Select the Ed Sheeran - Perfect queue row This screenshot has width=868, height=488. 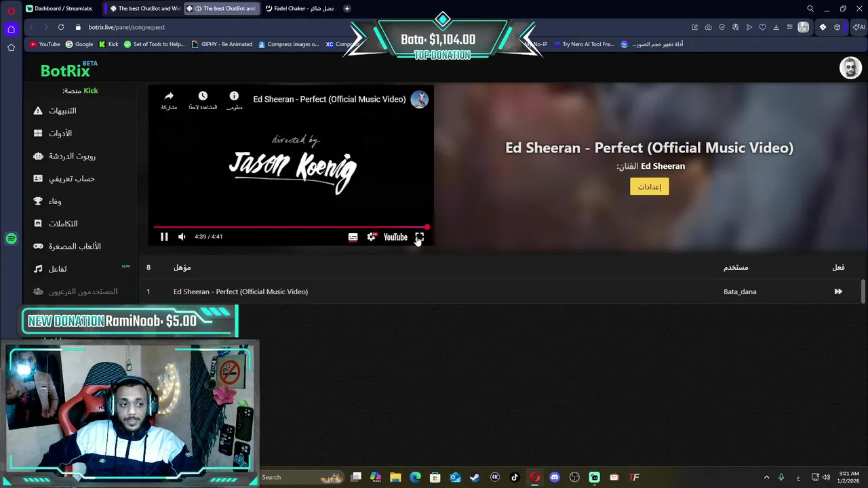pos(502,291)
